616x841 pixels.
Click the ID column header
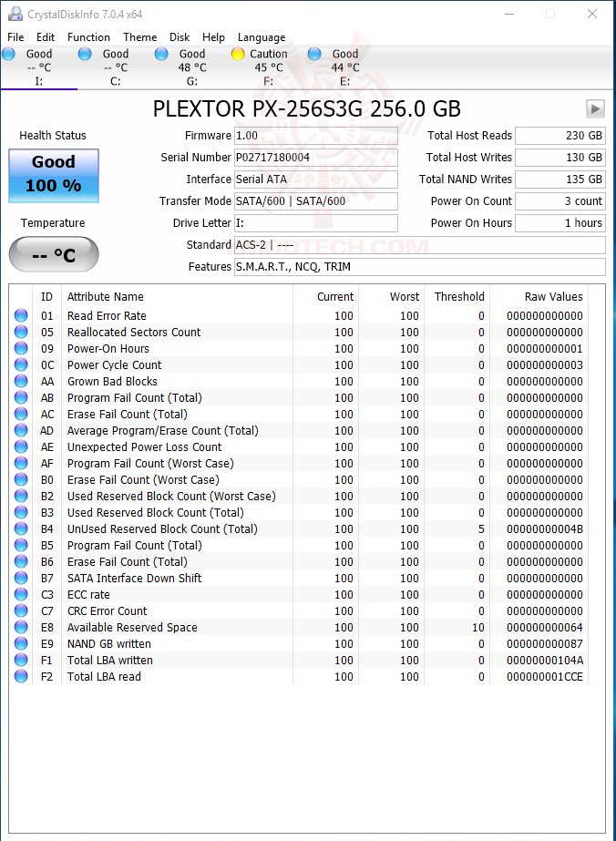(x=46, y=297)
